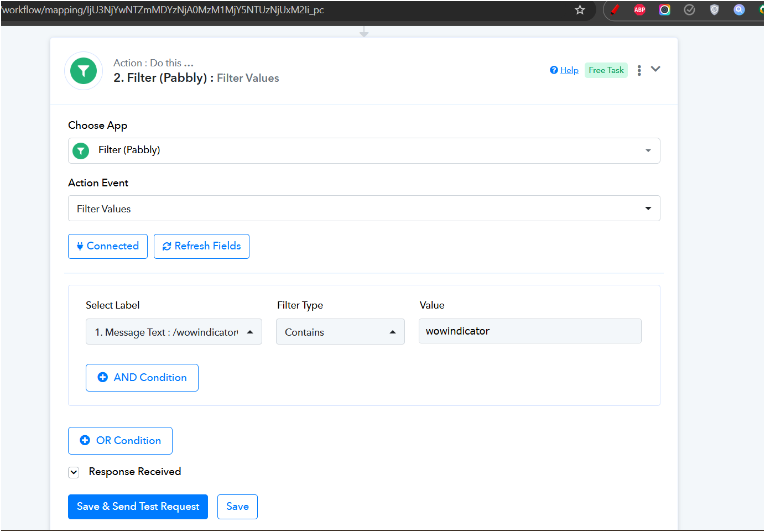Click Refresh Fields button
The width and height of the screenshot is (765, 532).
point(201,246)
